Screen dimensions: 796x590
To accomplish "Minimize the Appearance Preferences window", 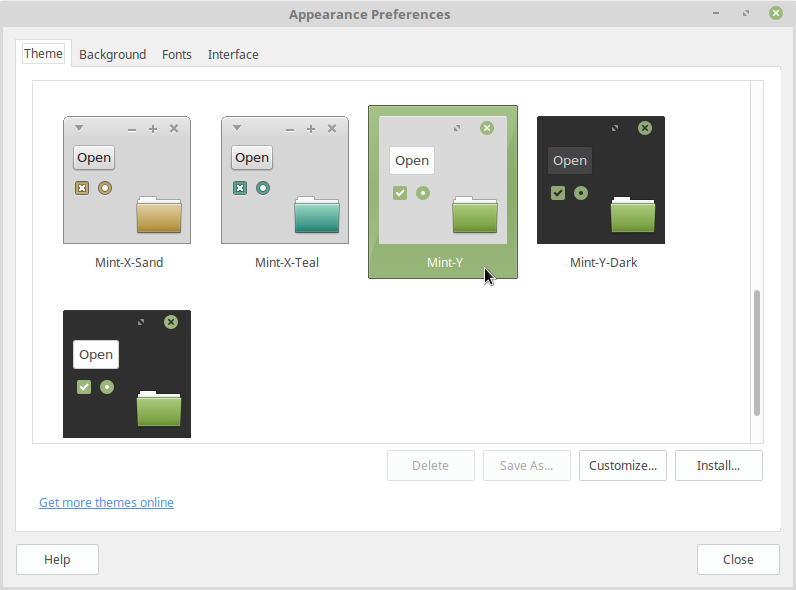I will coord(716,14).
